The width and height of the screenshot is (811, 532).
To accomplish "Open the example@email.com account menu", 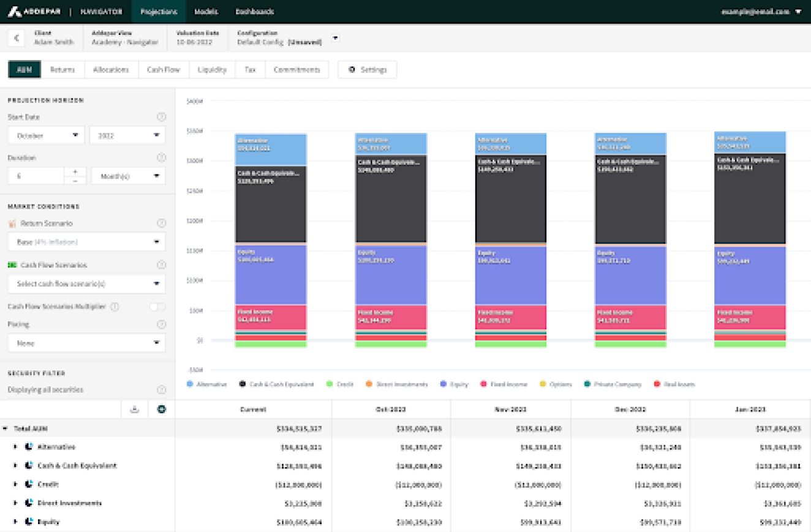I will pyautogui.click(x=761, y=12).
